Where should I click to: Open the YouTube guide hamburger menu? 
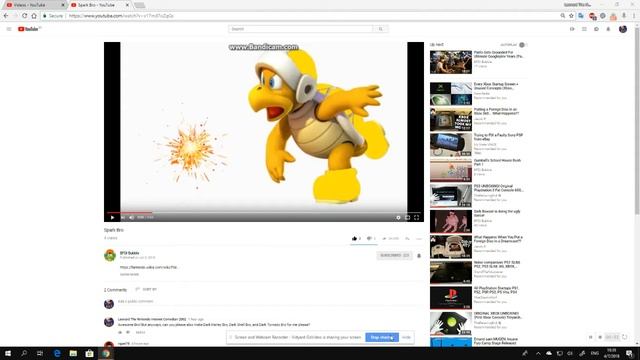9,29
